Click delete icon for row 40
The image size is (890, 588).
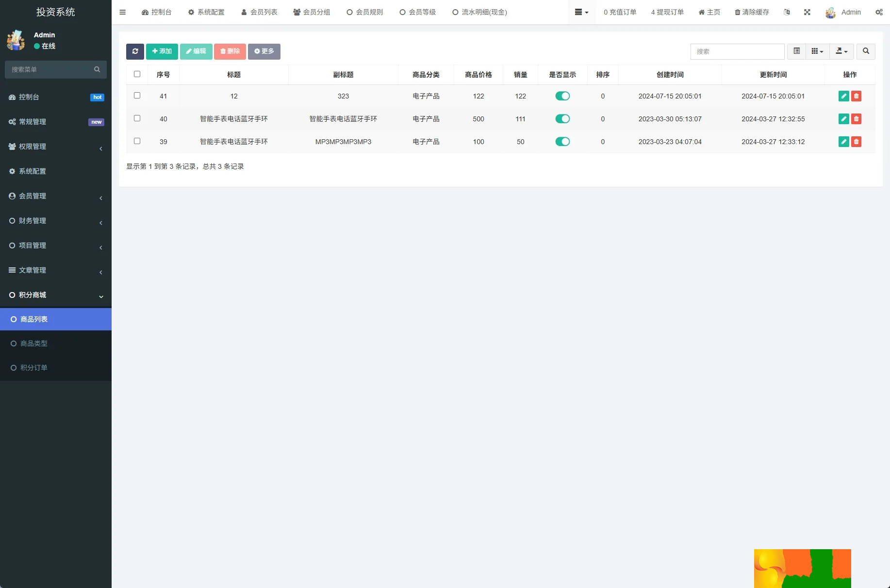857,119
